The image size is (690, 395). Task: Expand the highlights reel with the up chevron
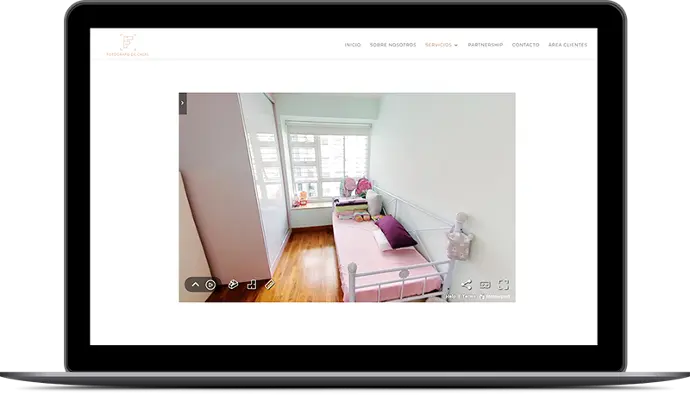point(195,285)
